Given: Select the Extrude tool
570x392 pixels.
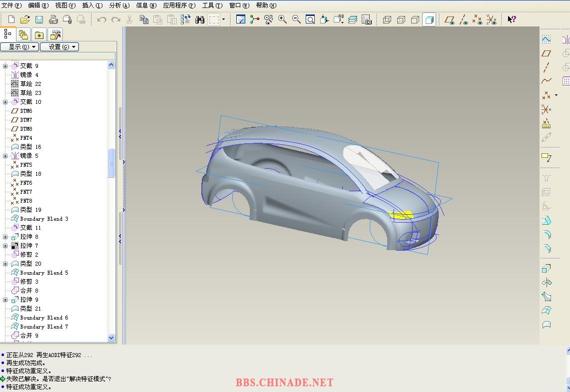Looking at the screenshot, I should tap(547, 269).
